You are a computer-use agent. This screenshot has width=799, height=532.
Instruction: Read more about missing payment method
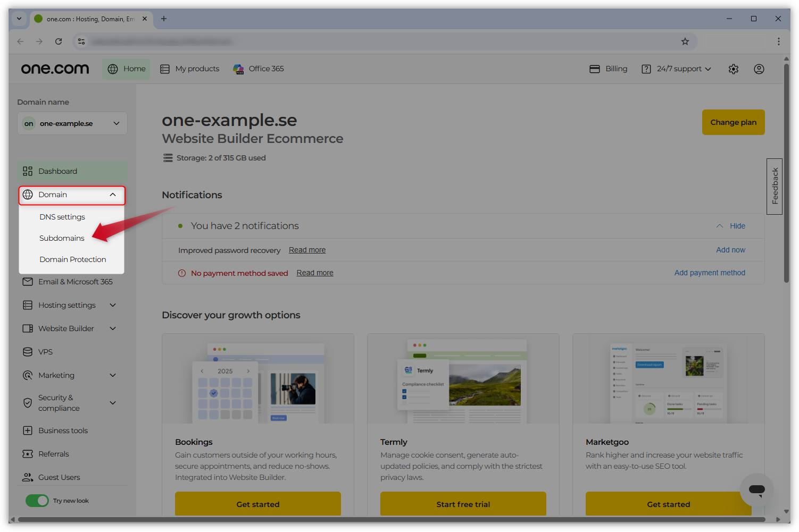315,273
